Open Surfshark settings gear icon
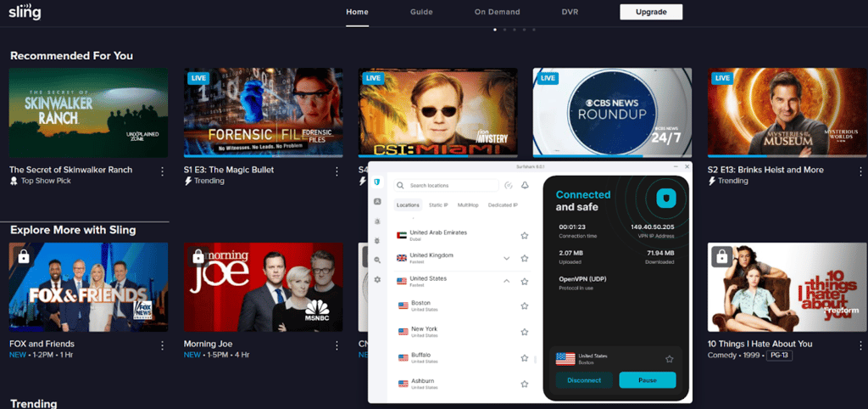 pyautogui.click(x=377, y=280)
